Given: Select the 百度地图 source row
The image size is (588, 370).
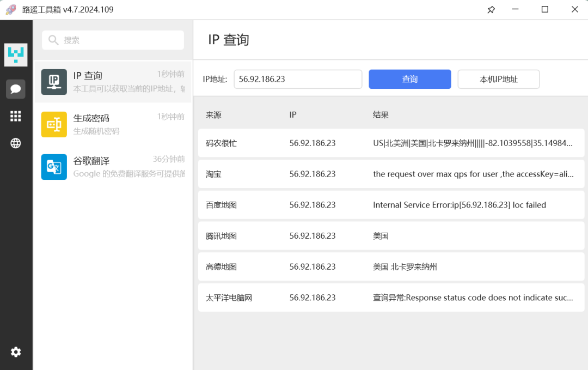Looking at the screenshot, I should point(391,205).
